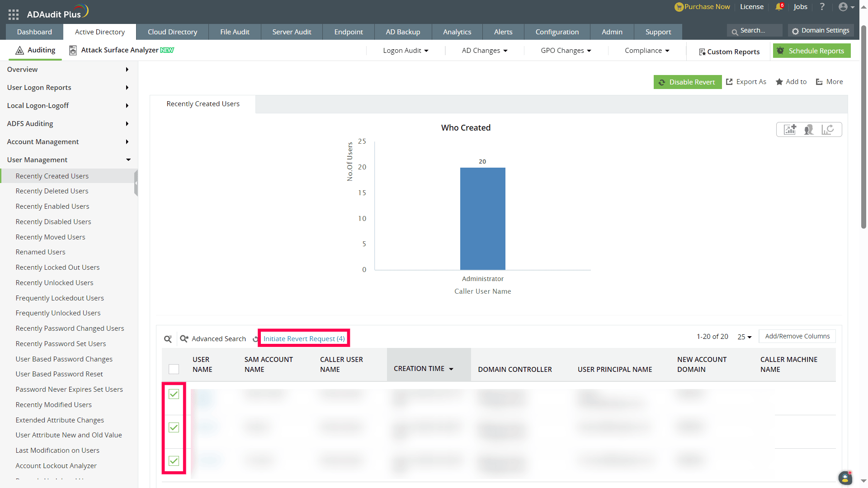
Task: Click the chart refresh icon above the graph
Action: pyautogui.click(x=827, y=130)
